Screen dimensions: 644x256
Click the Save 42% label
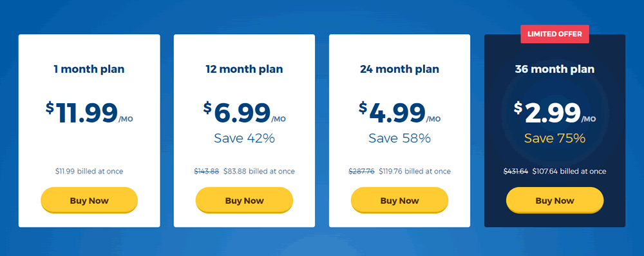tap(244, 138)
